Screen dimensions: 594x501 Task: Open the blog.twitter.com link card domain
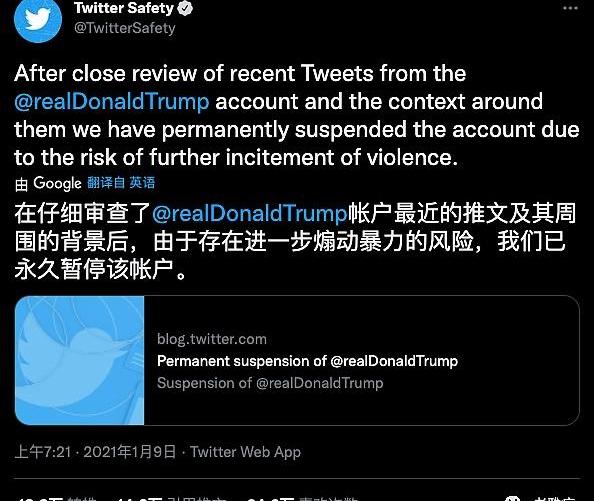212,339
